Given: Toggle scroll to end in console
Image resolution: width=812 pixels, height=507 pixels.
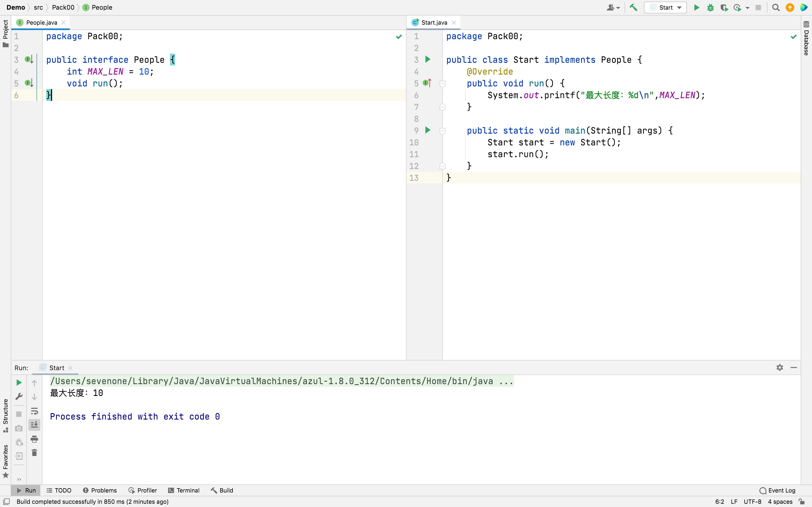Looking at the screenshot, I should [x=34, y=425].
